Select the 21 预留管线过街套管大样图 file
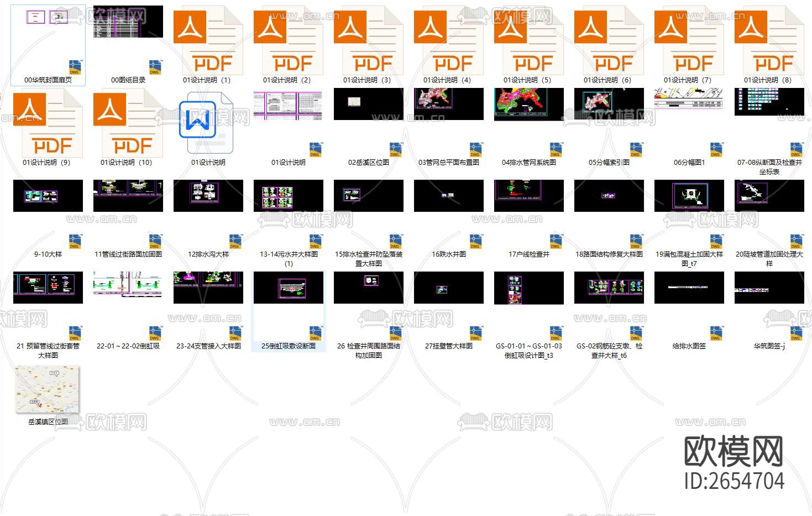Image resolution: width=812 pixels, height=516 pixels. tap(48, 316)
